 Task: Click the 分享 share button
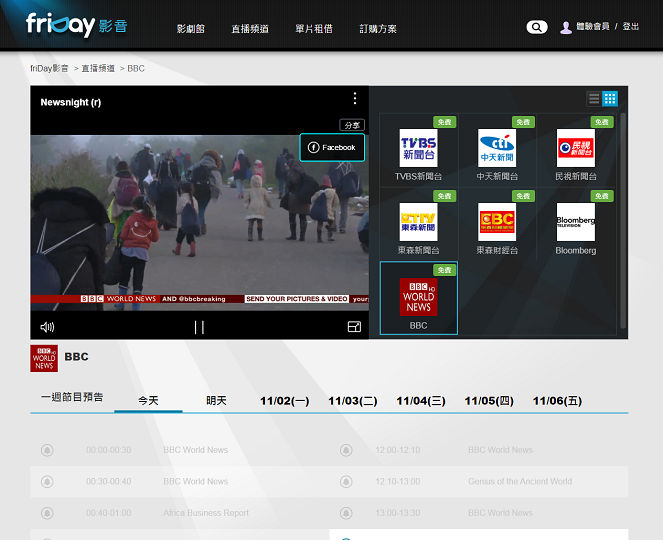click(352, 125)
